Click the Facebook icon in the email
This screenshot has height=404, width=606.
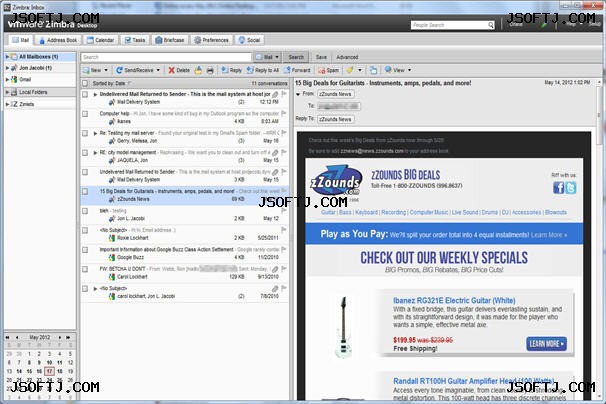[558, 188]
